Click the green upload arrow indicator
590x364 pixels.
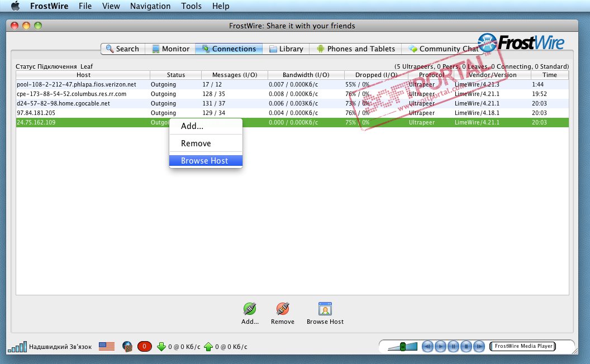tap(208, 347)
